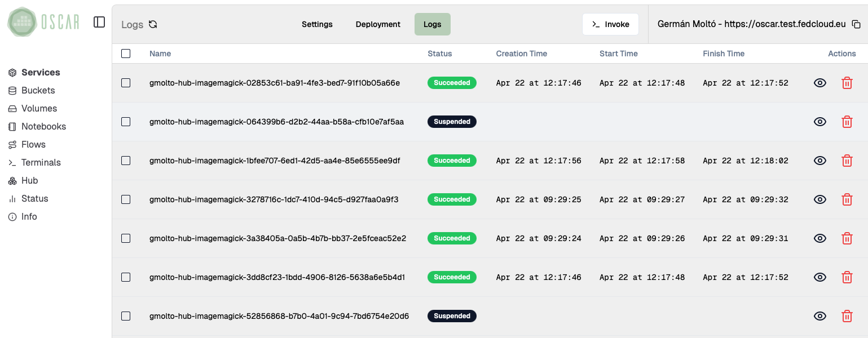868x338 pixels.
Task: Open Notebooks from the sidebar
Action: click(43, 126)
